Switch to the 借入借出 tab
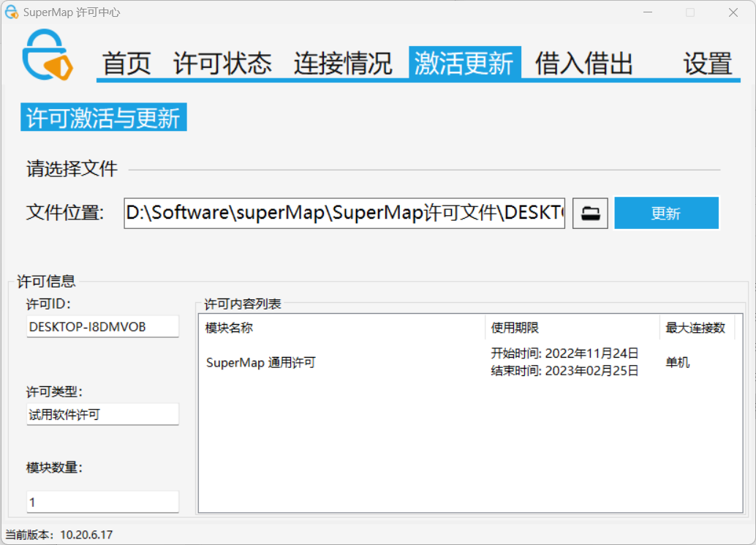Image resolution: width=756 pixels, height=545 pixels. pyautogui.click(x=584, y=63)
